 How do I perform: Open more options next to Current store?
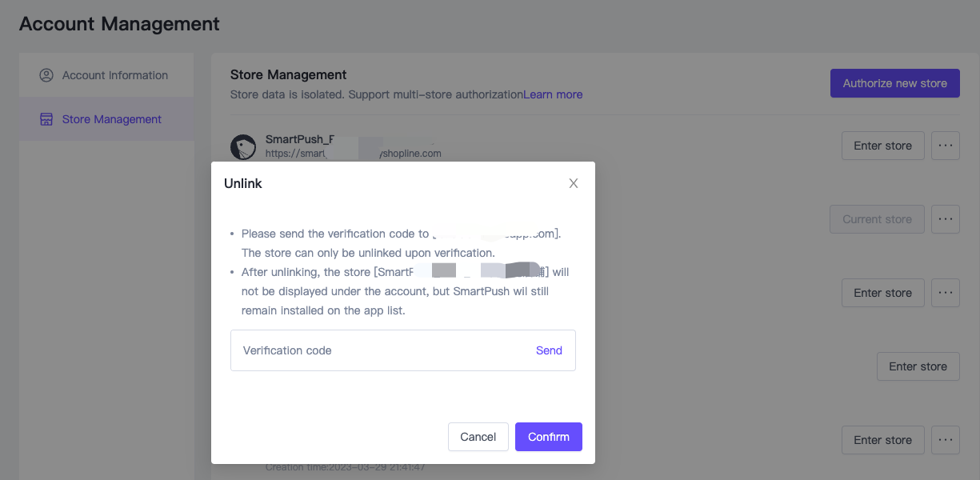coord(946,219)
